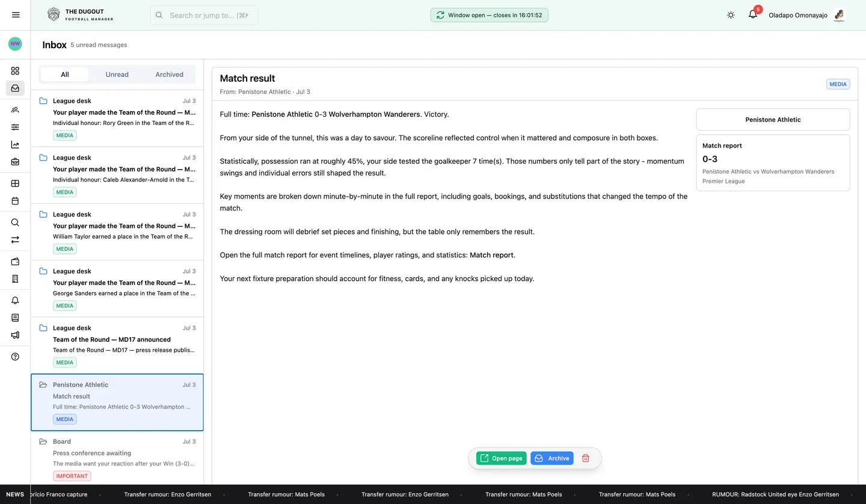Screen dimensions: 866x504
Task: Click the open folder icon of Board message
Action: [x=43, y=441]
